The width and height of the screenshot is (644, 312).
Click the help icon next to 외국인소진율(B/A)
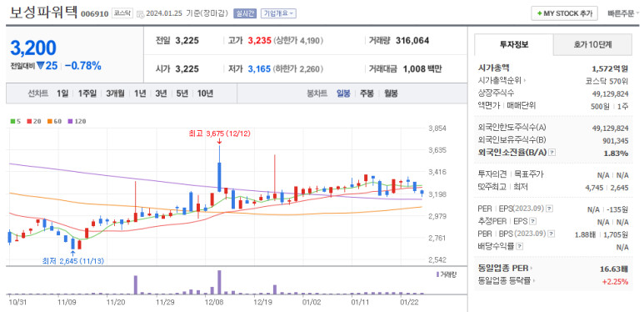pos(552,153)
